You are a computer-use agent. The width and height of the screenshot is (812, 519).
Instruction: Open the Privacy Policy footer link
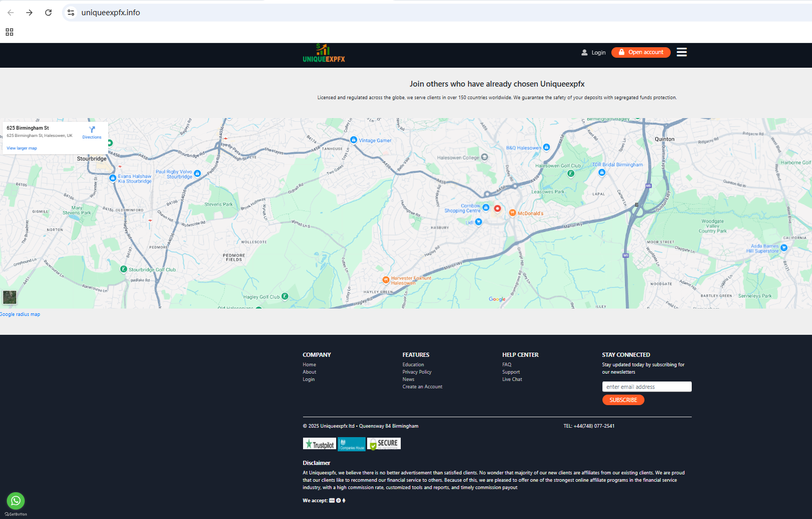pyautogui.click(x=417, y=372)
